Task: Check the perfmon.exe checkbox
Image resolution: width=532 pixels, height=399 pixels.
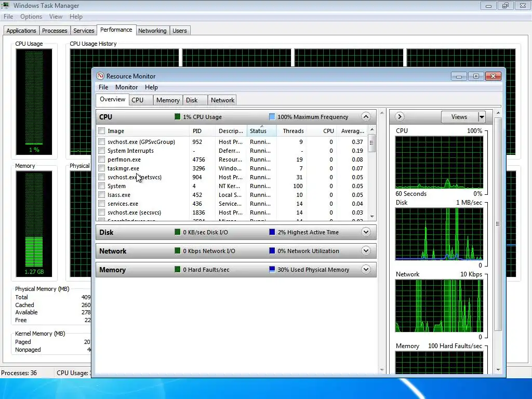Action: pos(101,159)
